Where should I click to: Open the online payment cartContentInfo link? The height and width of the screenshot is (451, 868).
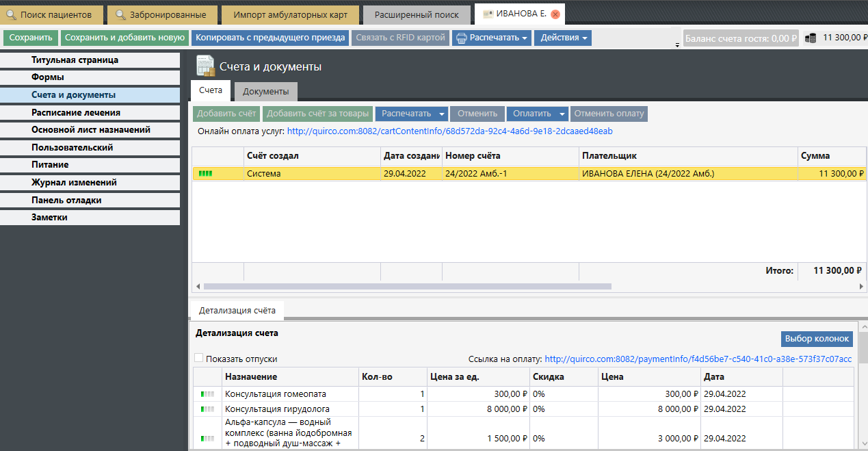(x=449, y=131)
